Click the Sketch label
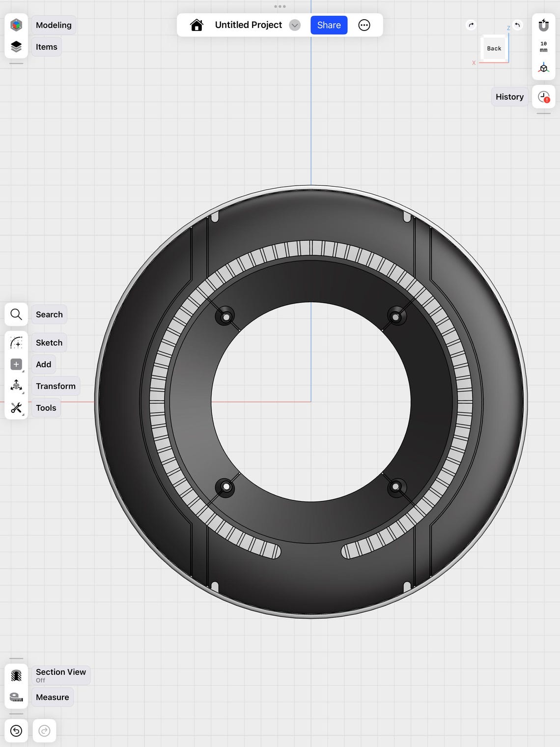This screenshot has height=747, width=560. 49,343
